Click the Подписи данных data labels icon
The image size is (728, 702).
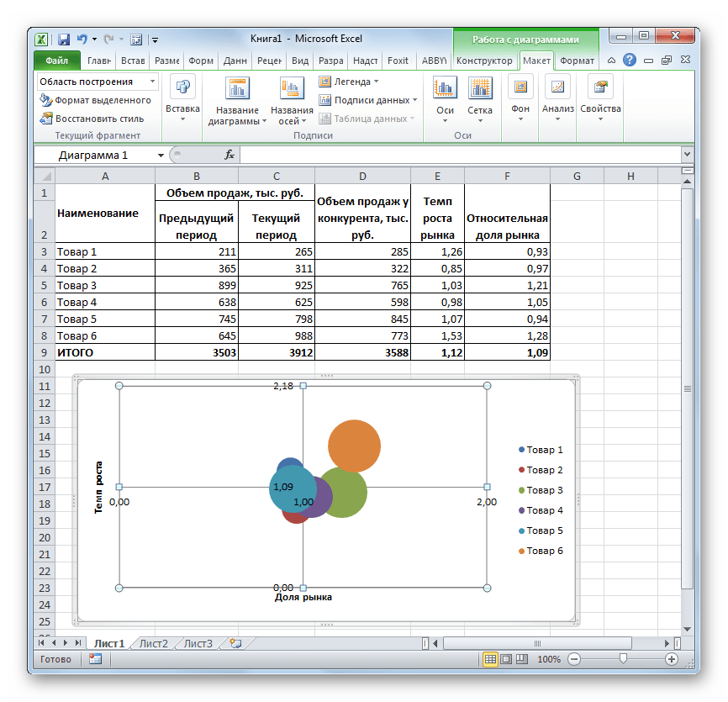[x=324, y=100]
